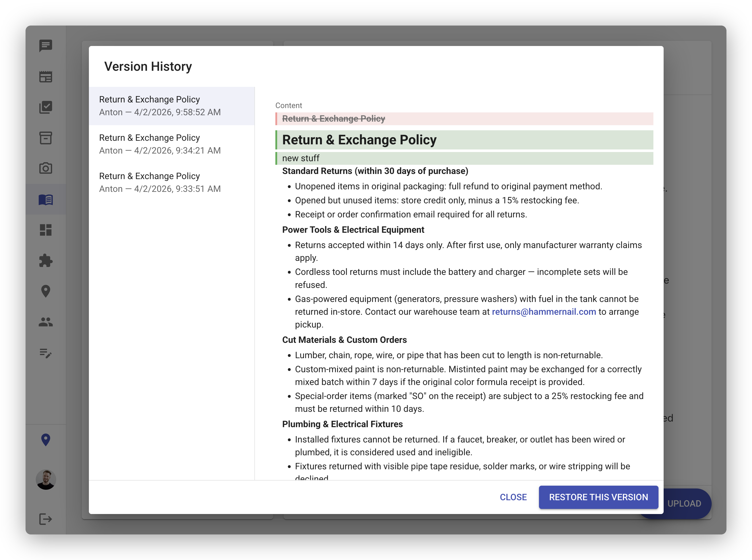Viewport: 752px width, 560px height.
Task: Open the dashboard grid panel
Action: coord(46,230)
